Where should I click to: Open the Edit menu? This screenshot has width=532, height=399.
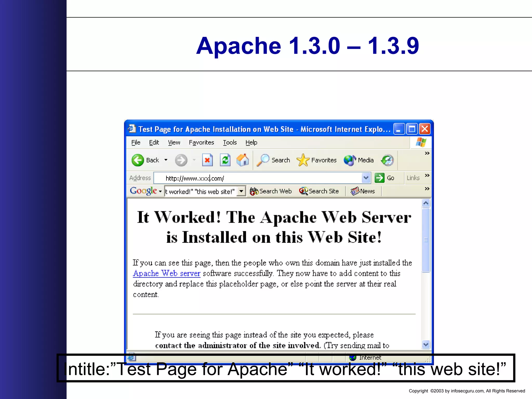[x=154, y=142]
